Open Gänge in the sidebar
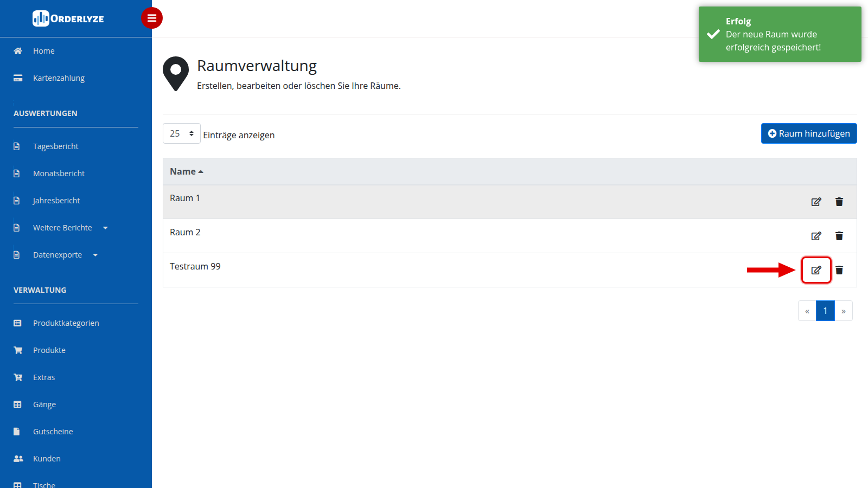868x488 pixels. [x=44, y=404]
